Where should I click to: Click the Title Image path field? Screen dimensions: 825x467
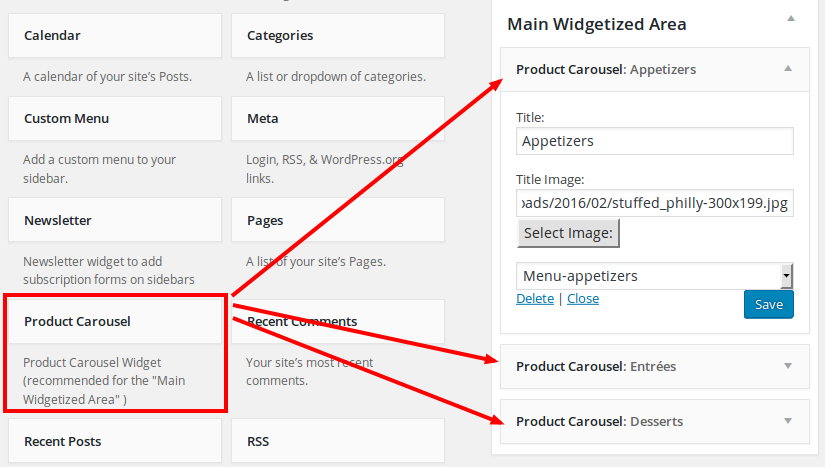coord(654,203)
